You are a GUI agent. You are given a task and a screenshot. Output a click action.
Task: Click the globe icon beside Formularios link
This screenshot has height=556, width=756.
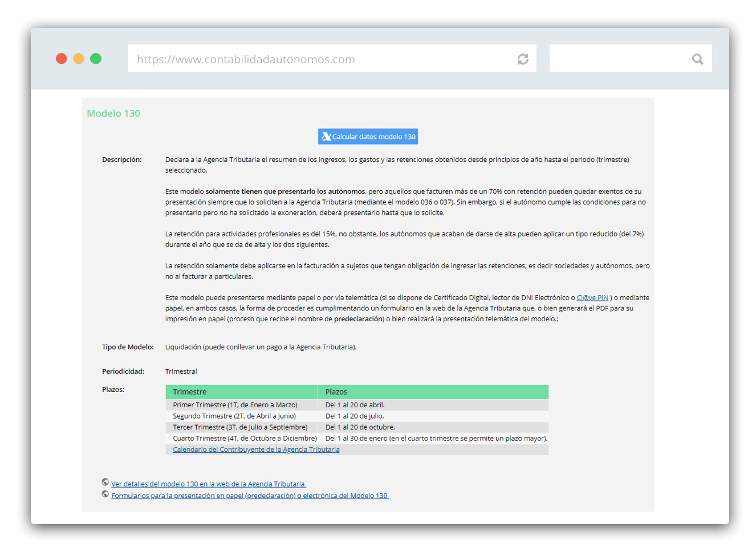(x=105, y=494)
